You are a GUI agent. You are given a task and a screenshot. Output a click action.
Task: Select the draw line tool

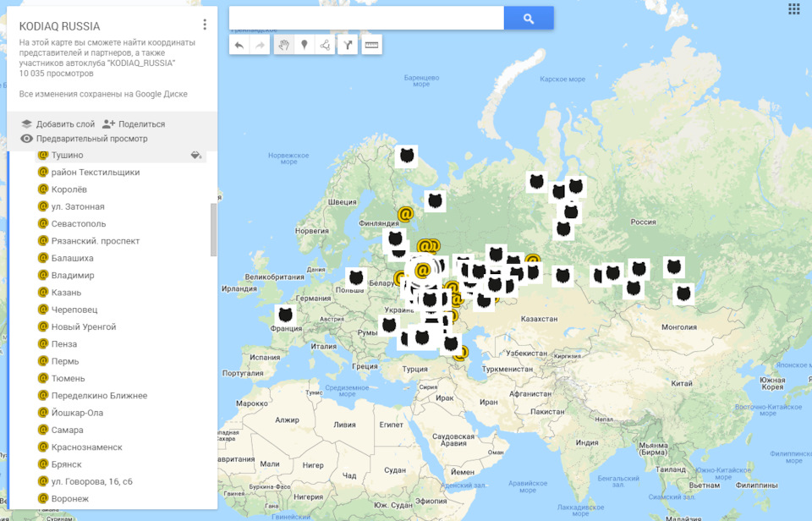click(325, 45)
